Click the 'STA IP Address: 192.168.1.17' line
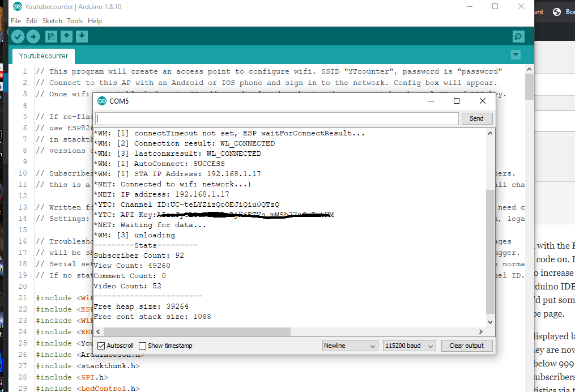This screenshot has width=575, height=392. tap(177, 174)
